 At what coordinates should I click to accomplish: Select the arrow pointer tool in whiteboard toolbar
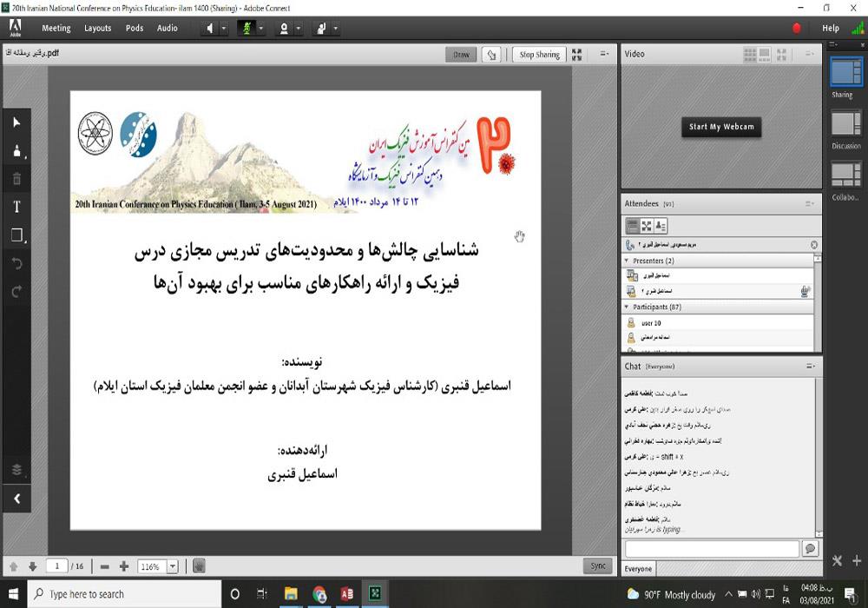click(x=16, y=122)
